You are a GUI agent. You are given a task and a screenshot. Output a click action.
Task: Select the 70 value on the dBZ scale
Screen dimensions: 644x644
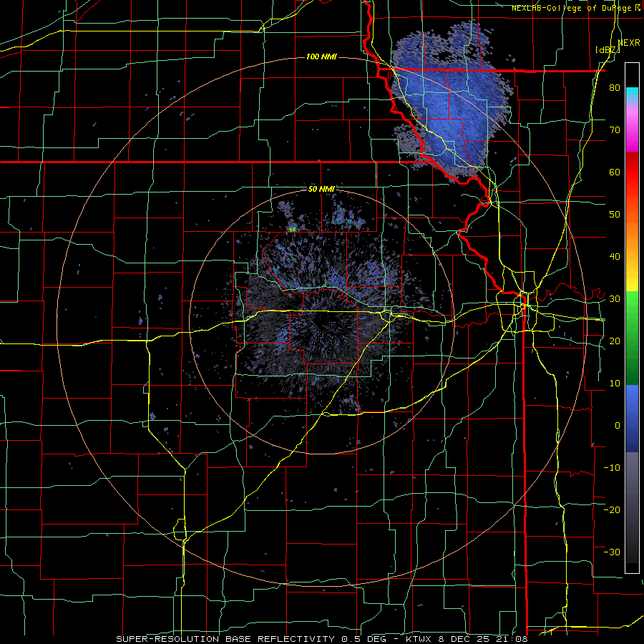click(x=615, y=130)
